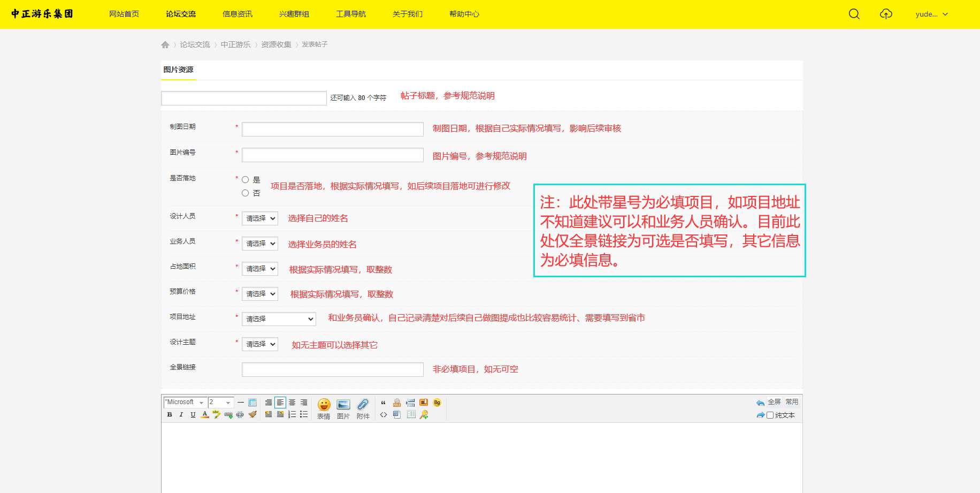Click the 制图日期 input field

tap(332, 128)
